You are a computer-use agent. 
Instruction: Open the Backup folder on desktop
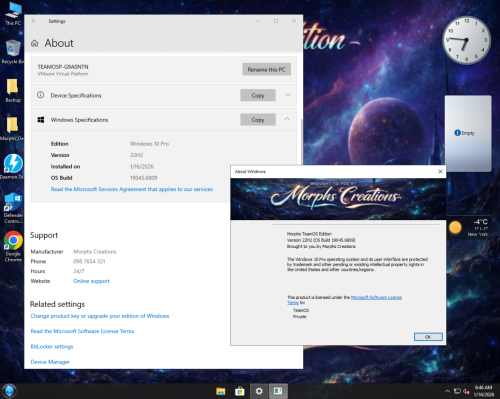tap(13, 90)
